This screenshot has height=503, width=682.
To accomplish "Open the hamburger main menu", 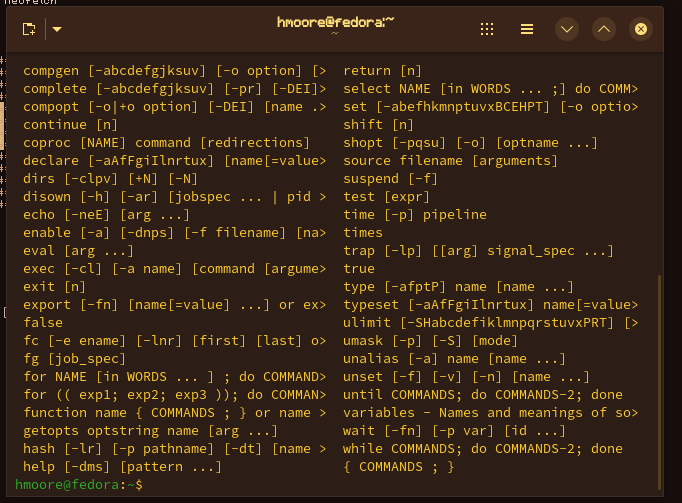I will click(x=527, y=29).
